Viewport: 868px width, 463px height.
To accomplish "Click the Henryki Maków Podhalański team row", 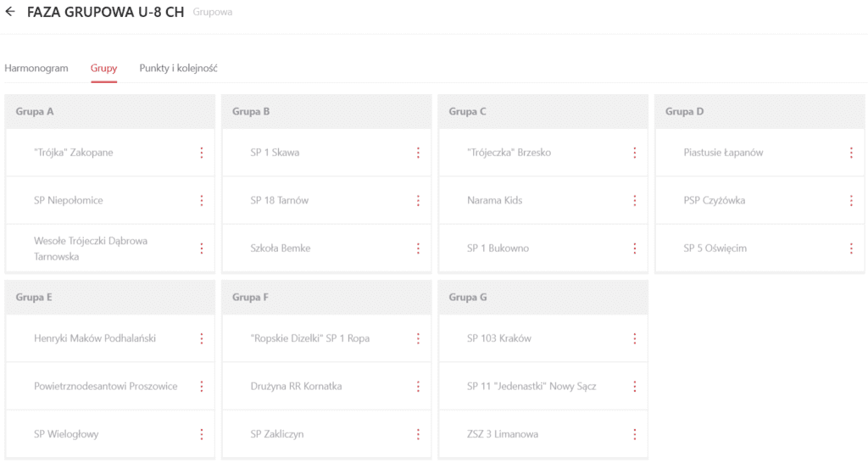I will (x=95, y=338).
